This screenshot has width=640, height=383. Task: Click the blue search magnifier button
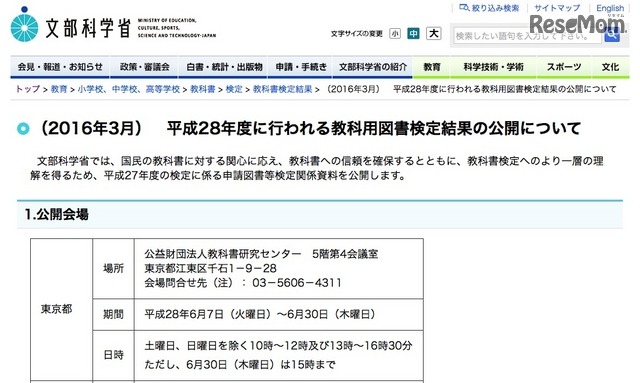[x=611, y=35]
